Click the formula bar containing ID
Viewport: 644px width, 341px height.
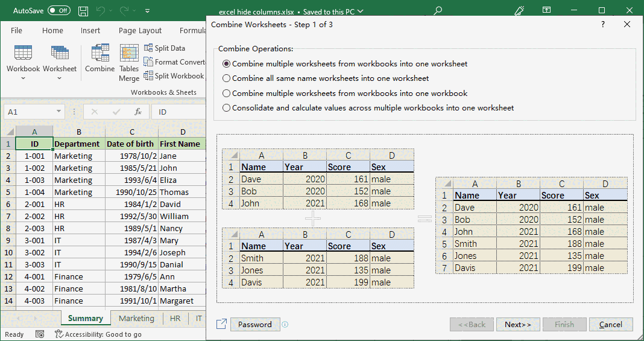[178, 112]
